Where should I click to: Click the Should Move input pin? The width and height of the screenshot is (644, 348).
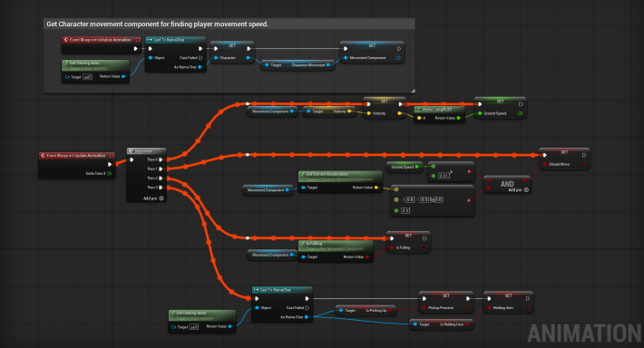click(544, 164)
